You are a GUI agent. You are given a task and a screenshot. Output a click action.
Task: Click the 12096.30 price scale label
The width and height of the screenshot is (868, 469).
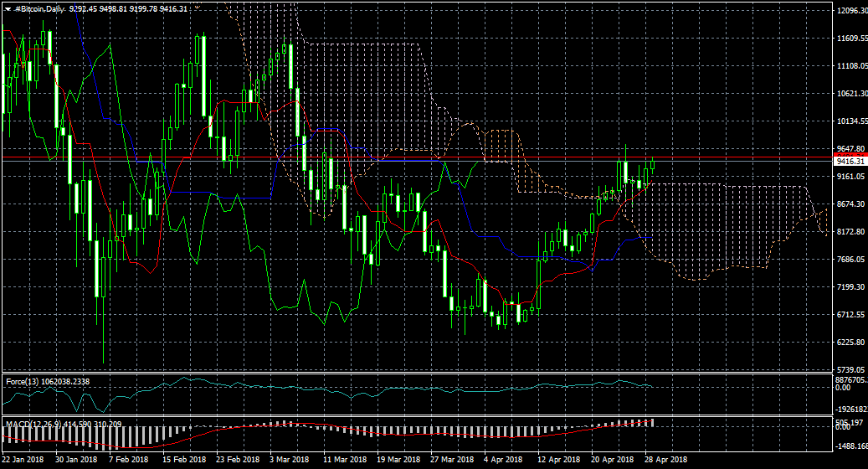pos(851,11)
